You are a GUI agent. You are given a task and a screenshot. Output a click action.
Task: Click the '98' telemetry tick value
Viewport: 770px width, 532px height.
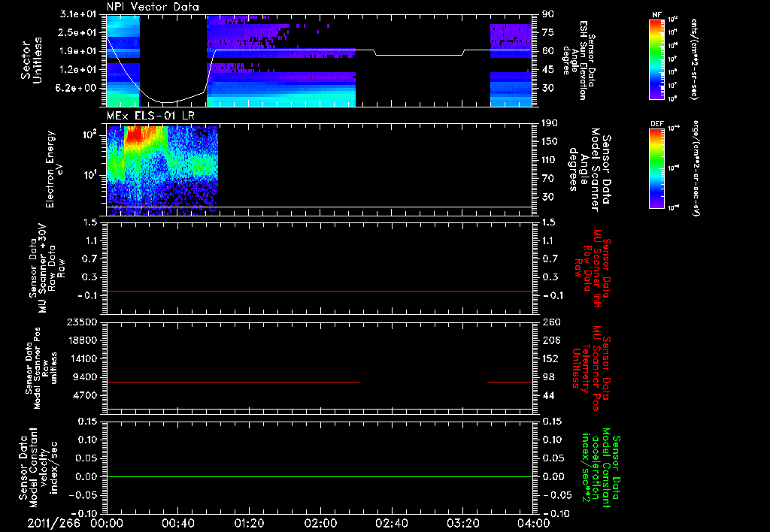click(x=548, y=377)
